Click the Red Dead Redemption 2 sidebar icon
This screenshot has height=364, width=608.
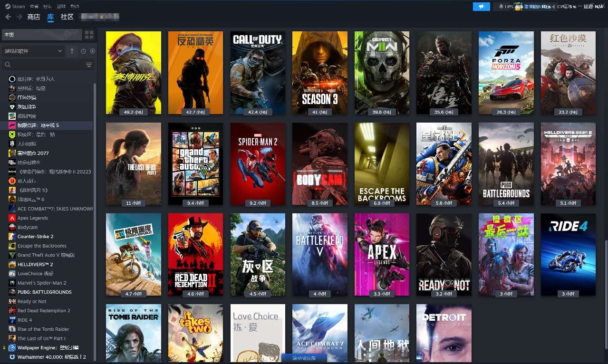coord(12,311)
